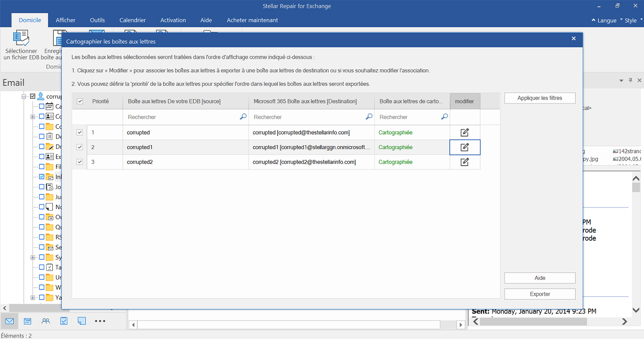
Task: Click the three-dots more options icon
Action: (100, 321)
